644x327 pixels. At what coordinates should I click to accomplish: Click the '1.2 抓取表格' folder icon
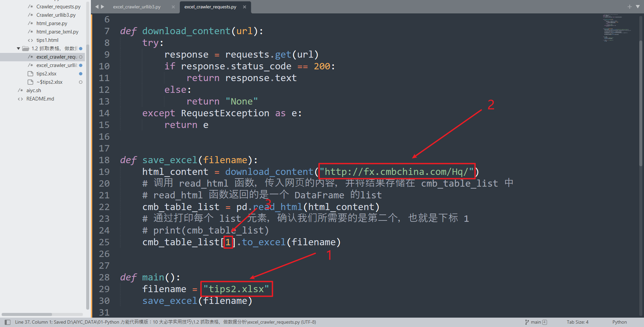click(x=25, y=49)
